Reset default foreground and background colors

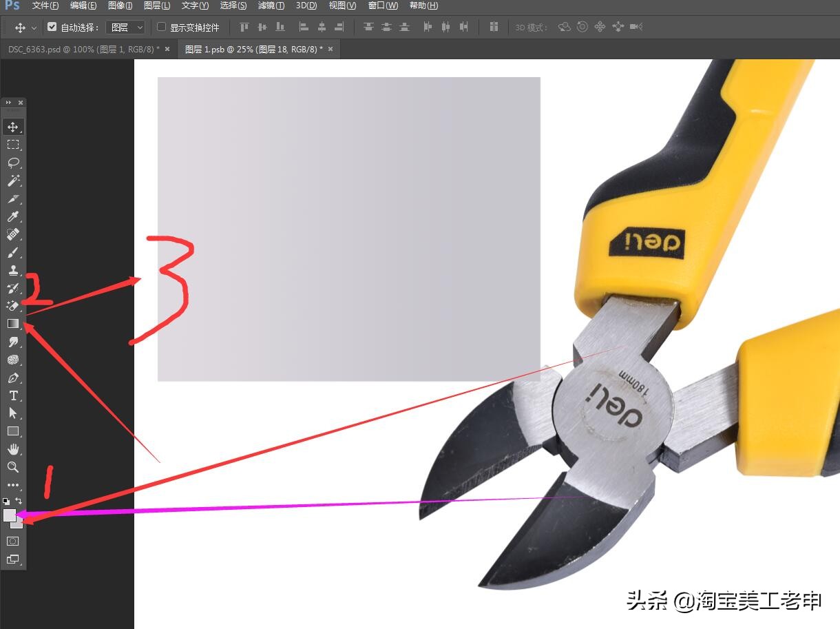(x=6, y=501)
